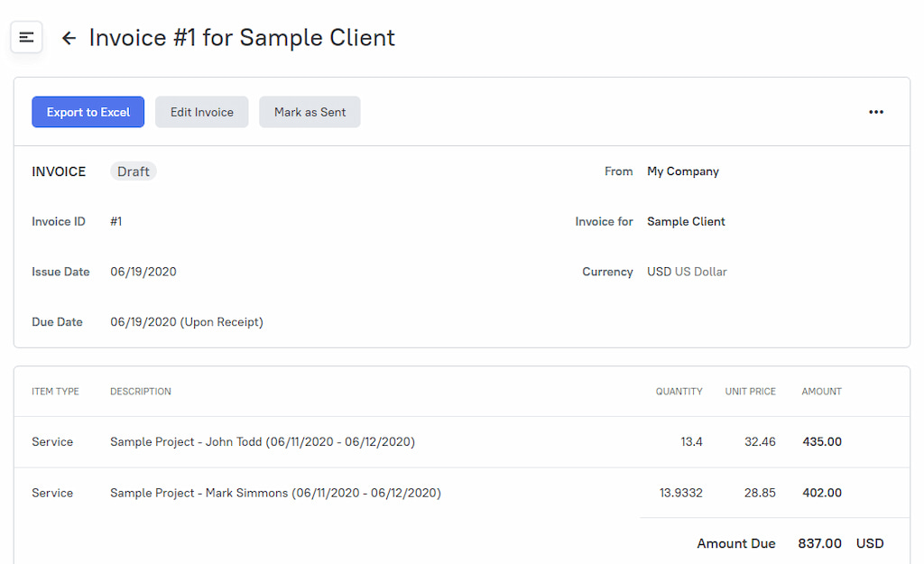Open the more options ellipsis menu
The height and width of the screenshot is (564, 924).
click(875, 111)
